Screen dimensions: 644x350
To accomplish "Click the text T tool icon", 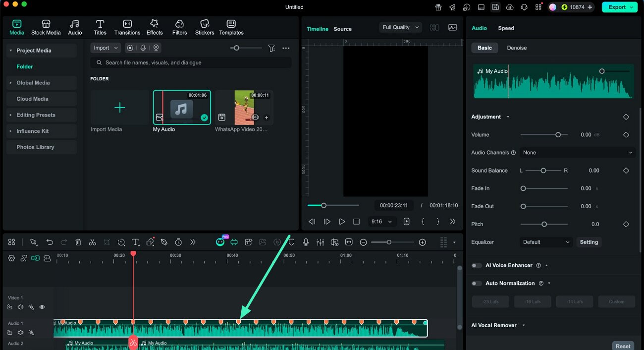I will click(135, 242).
